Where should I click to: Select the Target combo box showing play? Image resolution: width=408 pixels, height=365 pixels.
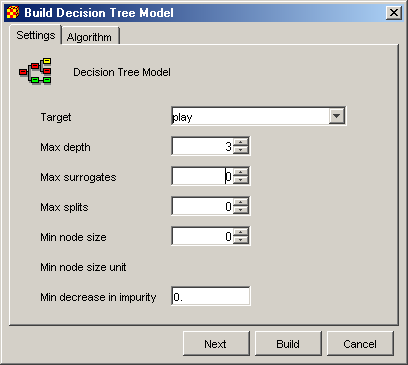[x=259, y=116]
